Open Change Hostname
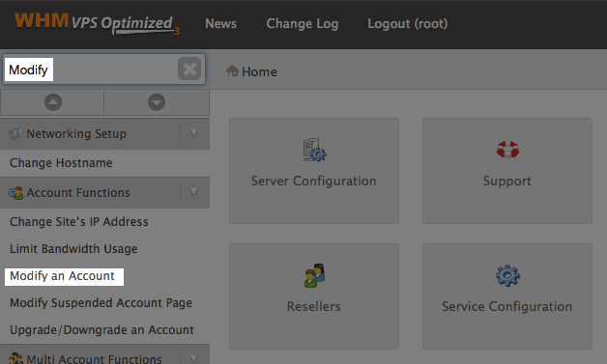The width and height of the screenshot is (607, 364). [61, 163]
